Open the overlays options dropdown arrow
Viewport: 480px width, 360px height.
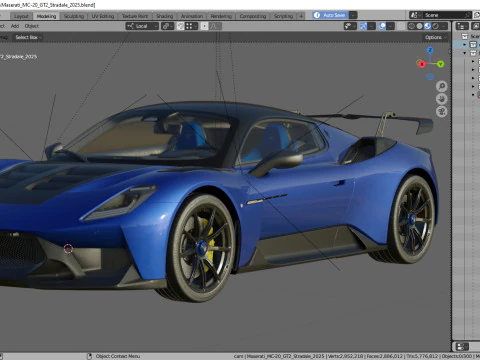pyautogui.click(x=391, y=26)
